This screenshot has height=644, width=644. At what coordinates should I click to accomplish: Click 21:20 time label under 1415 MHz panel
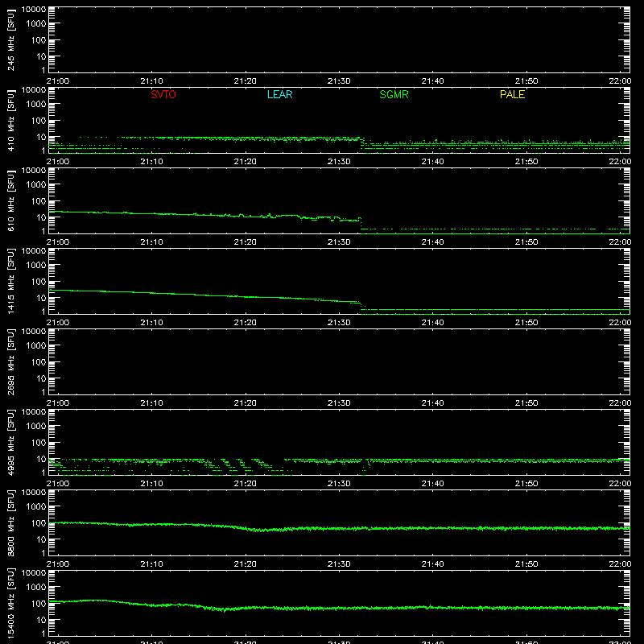pyautogui.click(x=246, y=323)
